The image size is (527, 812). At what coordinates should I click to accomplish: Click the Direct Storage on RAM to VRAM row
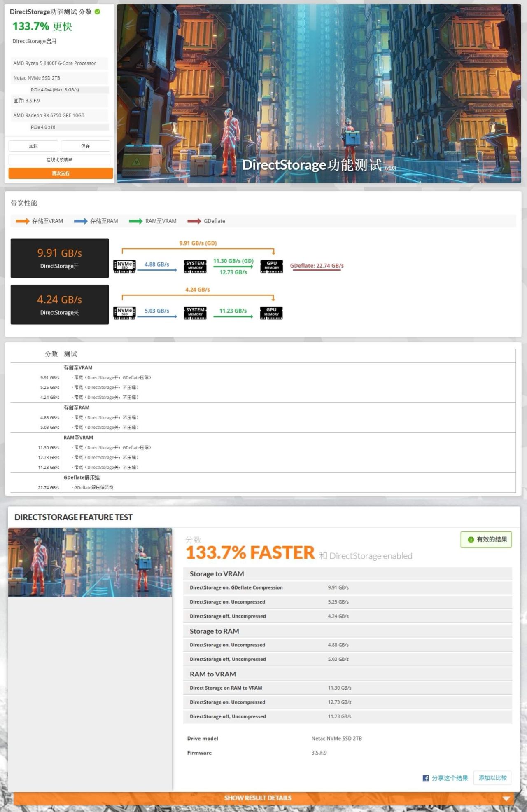[347, 688]
